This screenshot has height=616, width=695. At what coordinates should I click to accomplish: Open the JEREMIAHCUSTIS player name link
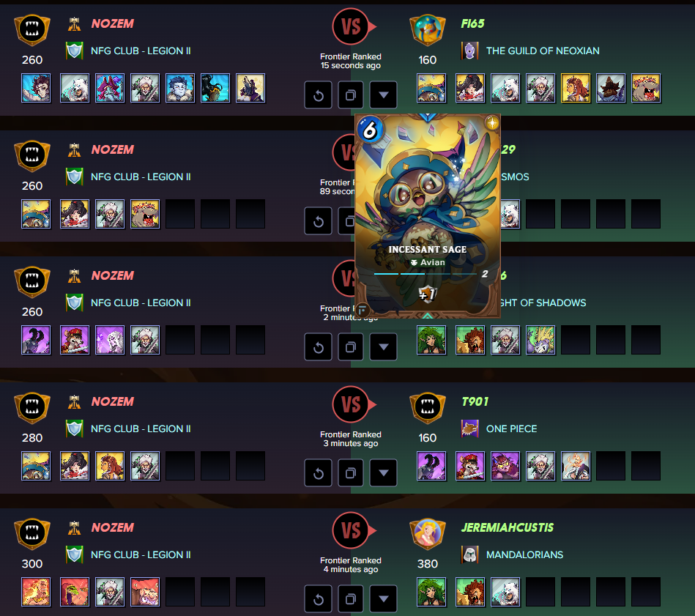(x=507, y=527)
